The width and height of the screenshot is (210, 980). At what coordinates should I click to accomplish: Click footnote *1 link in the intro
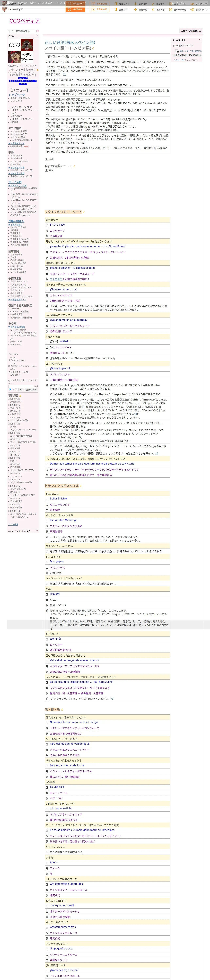[x=64, y=75]
